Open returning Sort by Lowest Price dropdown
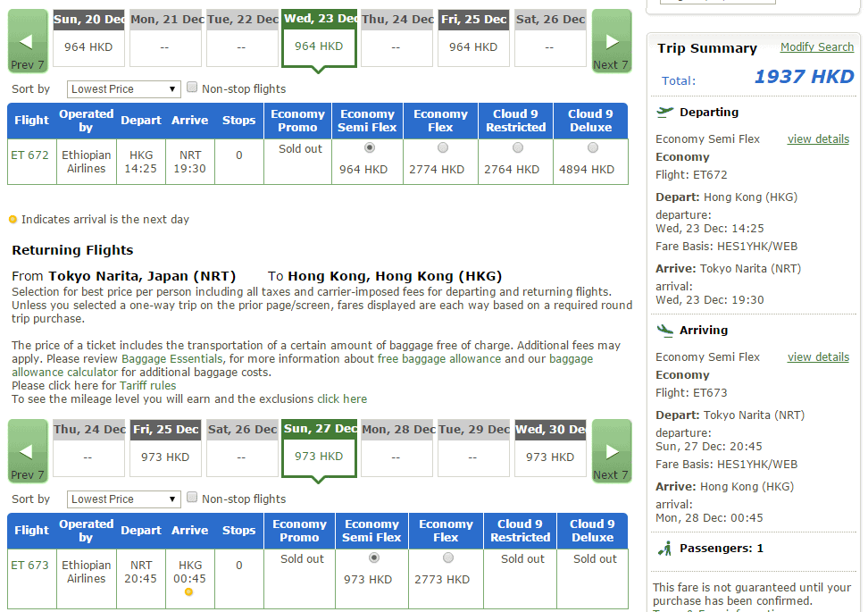 click(124, 499)
